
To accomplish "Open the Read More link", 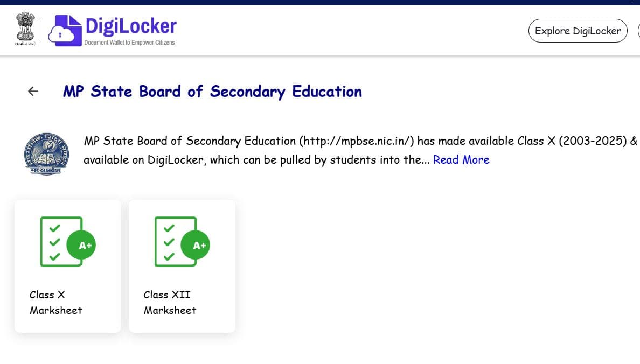I will (461, 160).
